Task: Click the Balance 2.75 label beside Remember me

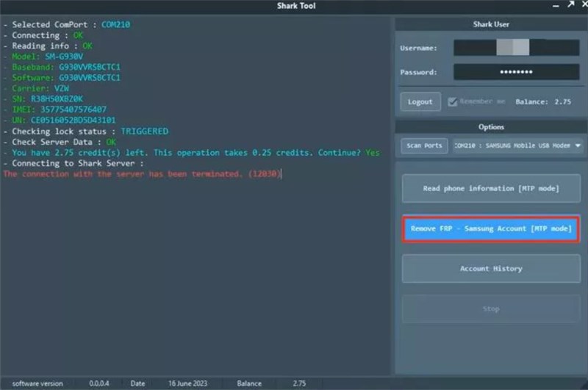Action: [542, 102]
